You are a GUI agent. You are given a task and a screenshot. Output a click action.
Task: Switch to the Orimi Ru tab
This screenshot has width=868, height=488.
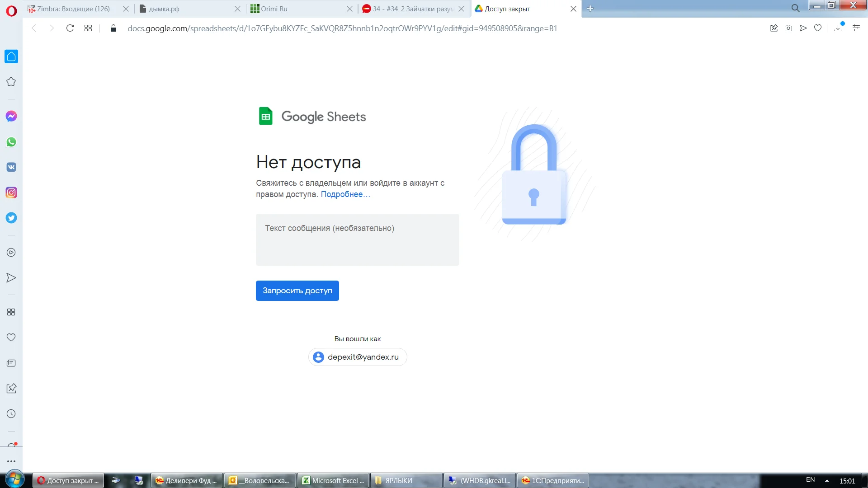274,9
